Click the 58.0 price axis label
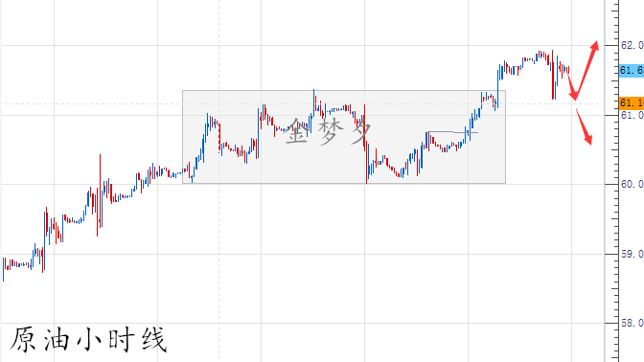This screenshot has height=362, width=644. (x=632, y=323)
